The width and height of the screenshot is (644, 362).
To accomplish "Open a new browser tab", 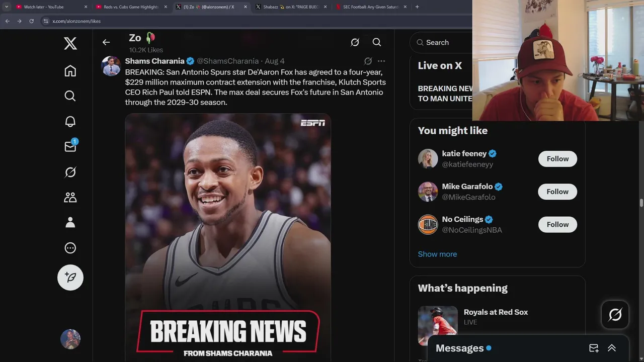I will coord(417,7).
